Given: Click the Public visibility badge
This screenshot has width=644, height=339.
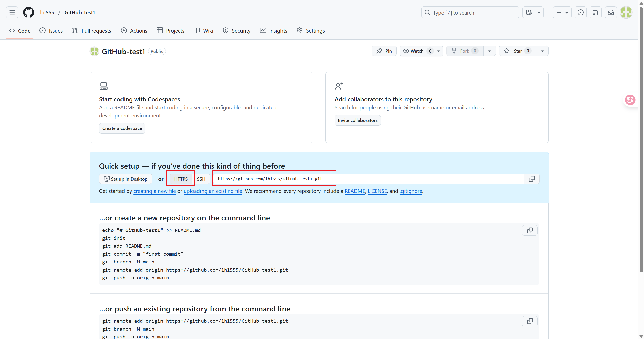Looking at the screenshot, I should coord(157,51).
